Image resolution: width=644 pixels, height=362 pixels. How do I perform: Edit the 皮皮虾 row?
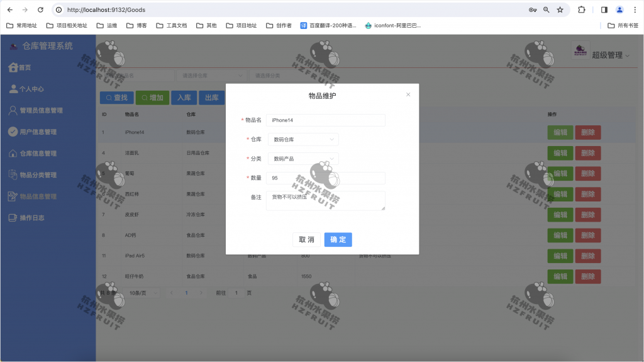(x=560, y=215)
